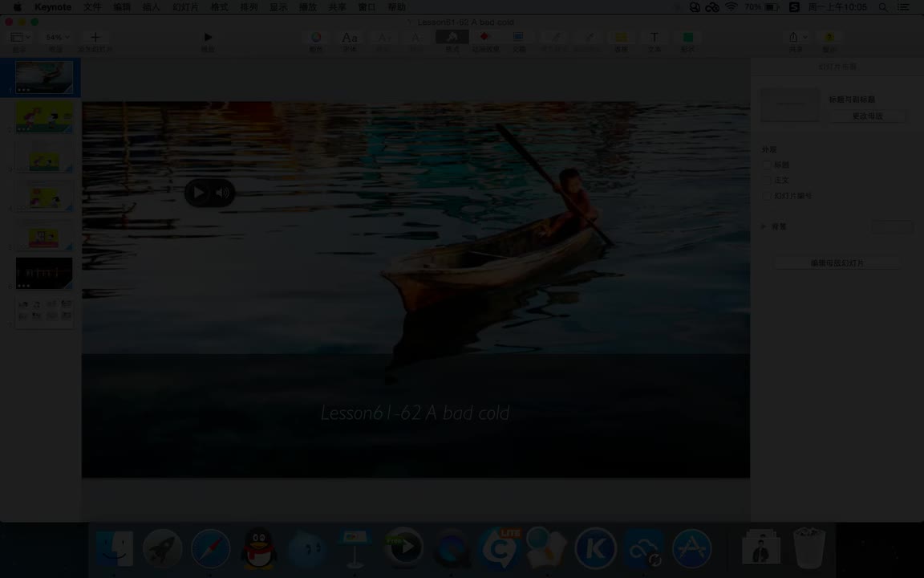This screenshot has height=578, width=924.
Task: Select slide 2 thumbnail in navigator
Action: click(x=43, y=116)
